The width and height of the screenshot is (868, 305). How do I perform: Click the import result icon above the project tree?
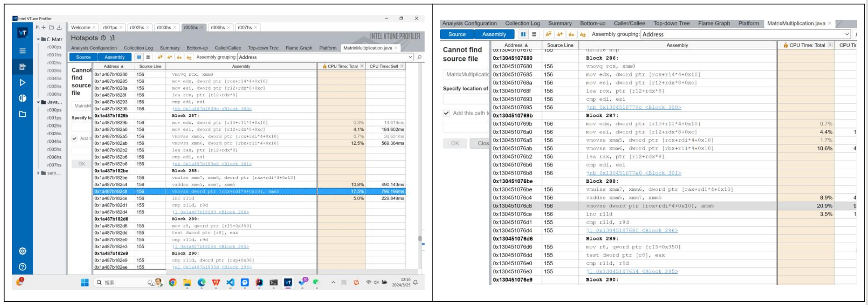(x=59, y=27)
